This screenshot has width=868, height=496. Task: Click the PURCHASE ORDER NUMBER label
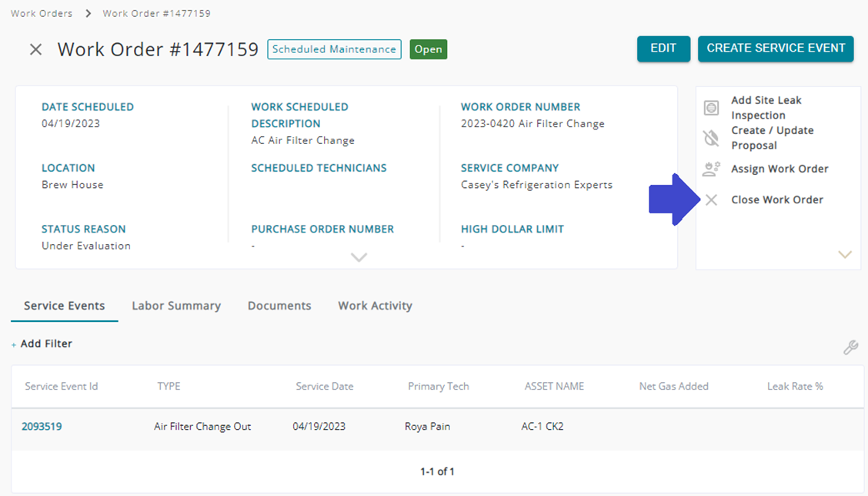tap(322, 229)
